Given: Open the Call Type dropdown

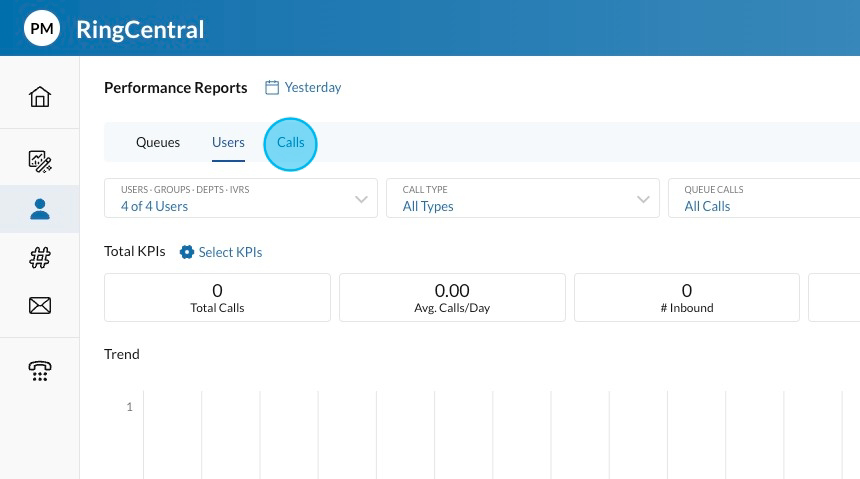Looking at the screenshot, I should (x=522, y=198).
